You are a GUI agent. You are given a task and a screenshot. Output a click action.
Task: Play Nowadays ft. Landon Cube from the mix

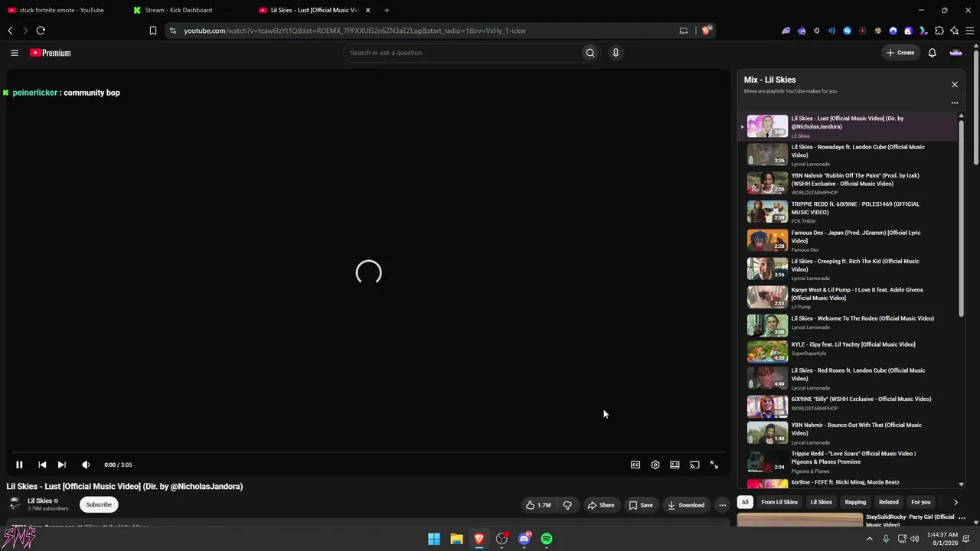point(848,154)
